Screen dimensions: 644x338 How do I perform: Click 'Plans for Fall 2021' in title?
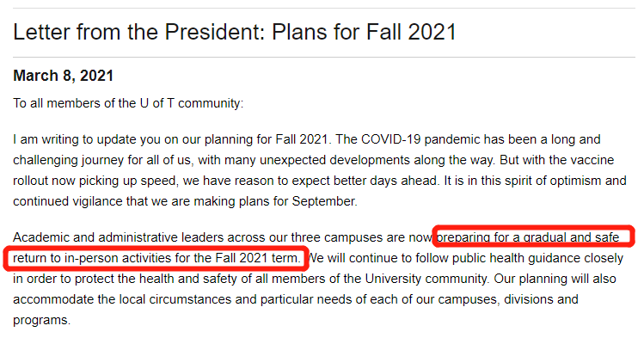coord(364,32)
